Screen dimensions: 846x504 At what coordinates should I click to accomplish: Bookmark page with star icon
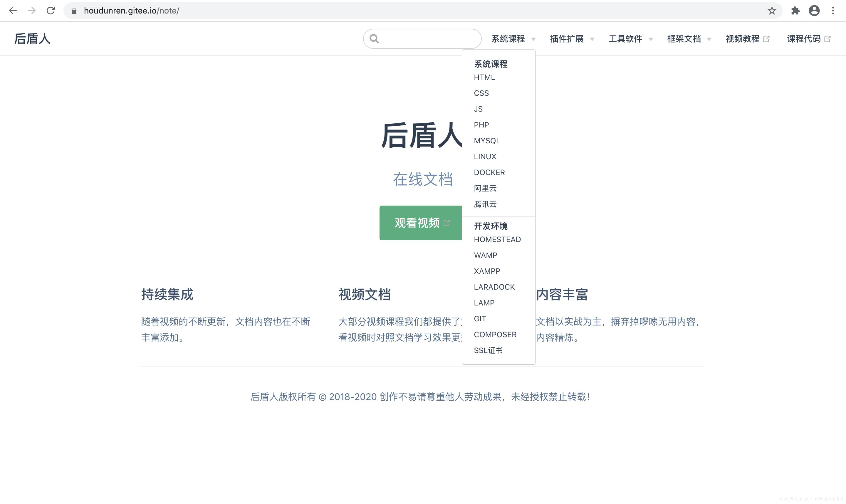[772, 11]
